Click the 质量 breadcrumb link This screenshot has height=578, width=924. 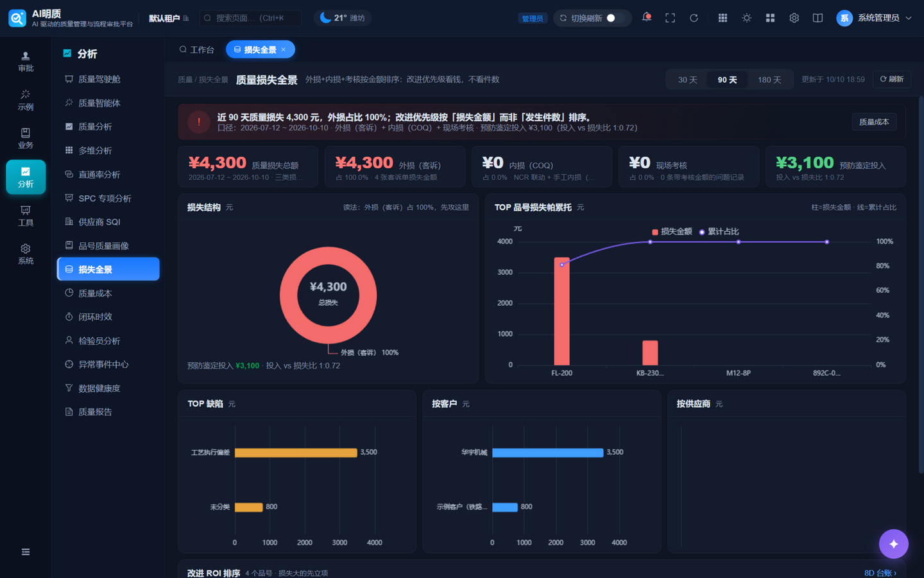tap(185, 80)
